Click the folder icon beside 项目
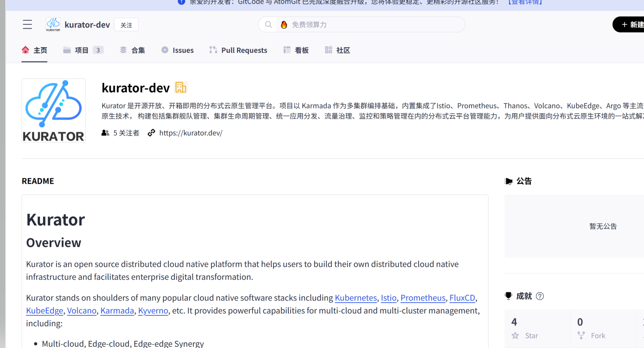The height and width of the screenshot is (348, 644). coord(67,50)
